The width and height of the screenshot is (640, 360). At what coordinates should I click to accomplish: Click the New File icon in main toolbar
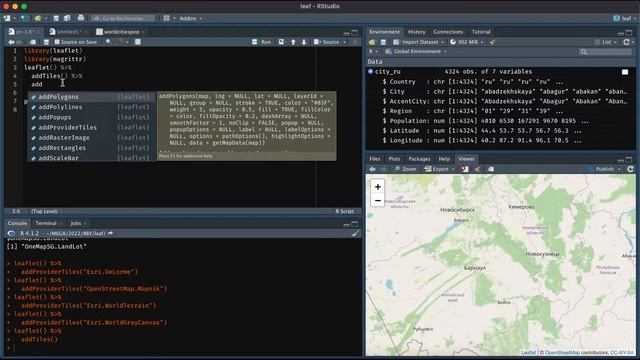click(x=7, y=18)
